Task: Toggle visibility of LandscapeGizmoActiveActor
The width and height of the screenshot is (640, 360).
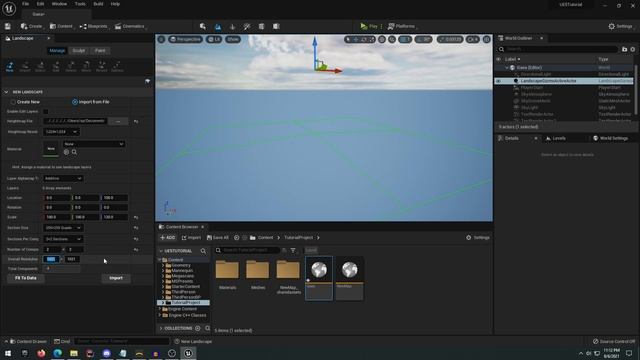Action: tap(498, 81)
